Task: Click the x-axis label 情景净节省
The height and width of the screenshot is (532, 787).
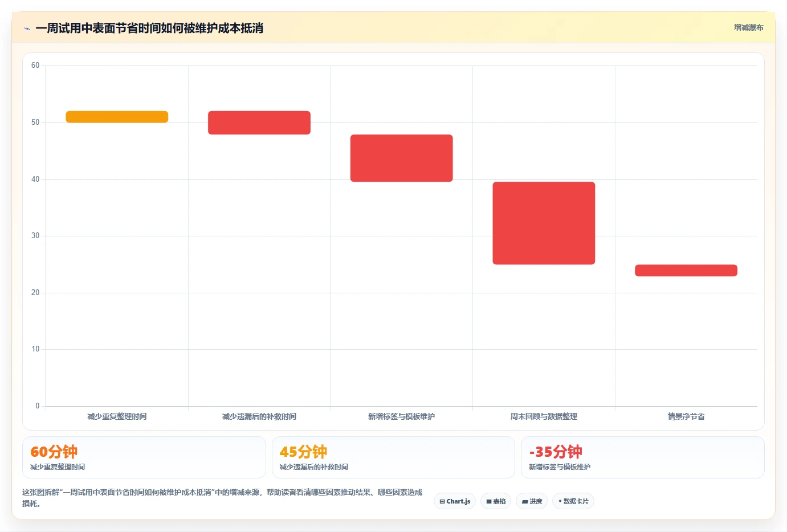Action: pos(686,416)
